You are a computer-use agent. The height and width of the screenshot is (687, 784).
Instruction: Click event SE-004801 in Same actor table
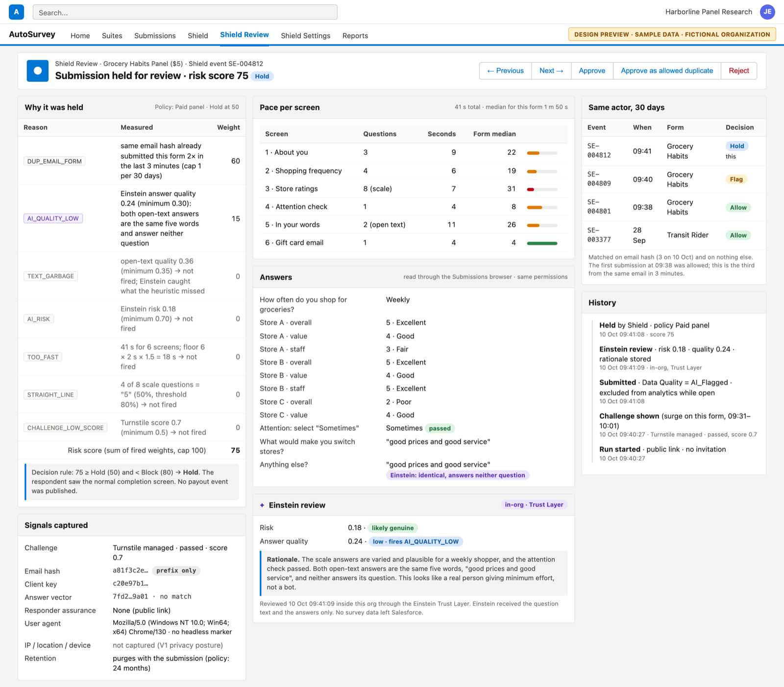(599, 207)
